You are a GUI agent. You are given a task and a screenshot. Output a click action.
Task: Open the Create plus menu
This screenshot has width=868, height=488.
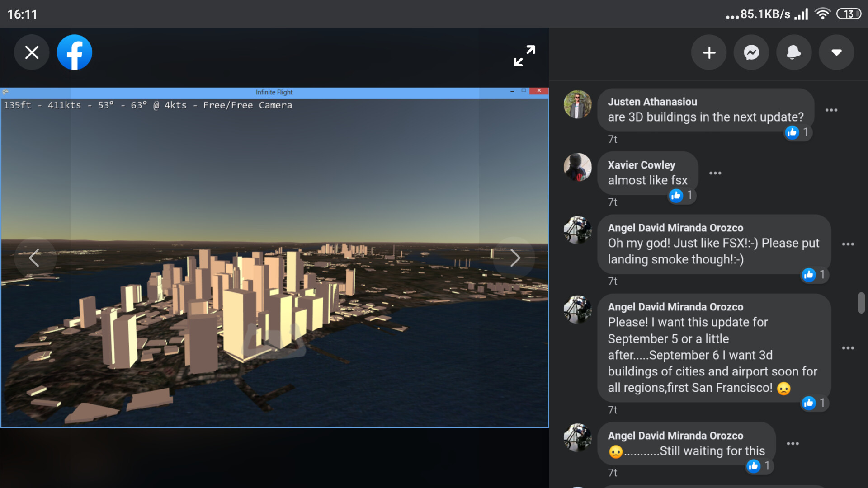point(709,53)
